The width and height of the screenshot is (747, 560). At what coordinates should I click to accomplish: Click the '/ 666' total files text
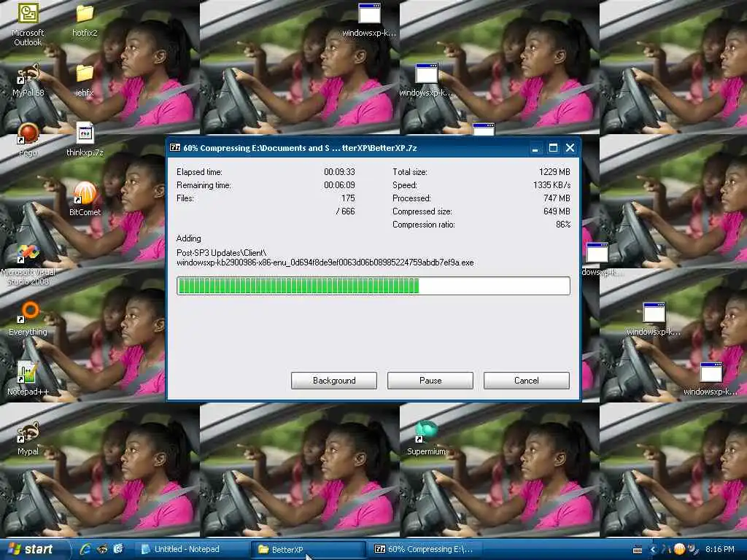[345, 211]
